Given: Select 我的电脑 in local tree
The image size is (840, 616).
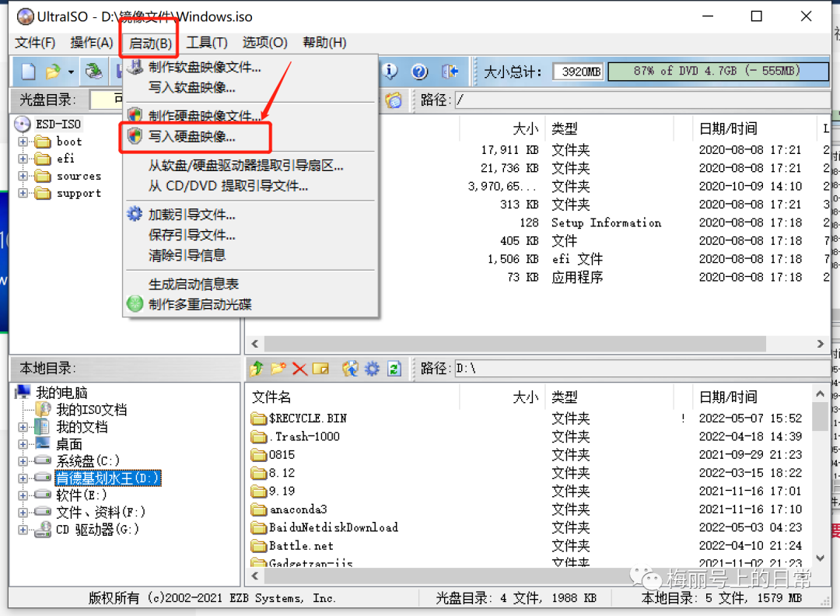Looking at the screenshot, I should tap(61, 393).
